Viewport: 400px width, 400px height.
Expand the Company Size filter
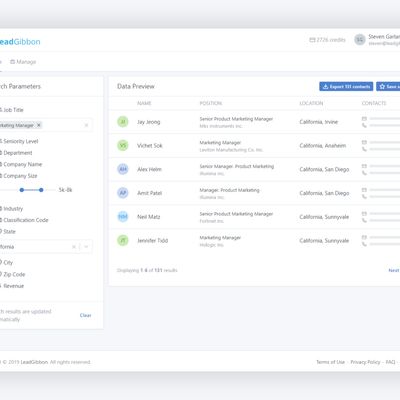19,176
